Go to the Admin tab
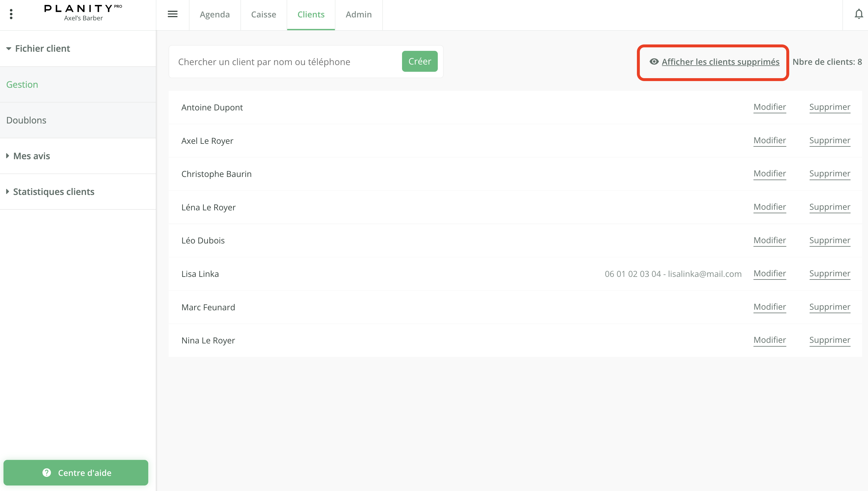Screen dimensions: 868x491 pyautogui.click(x=358, y=15)
